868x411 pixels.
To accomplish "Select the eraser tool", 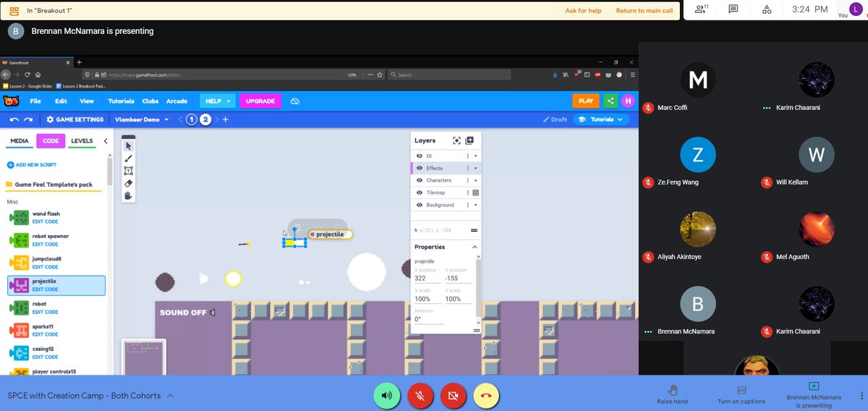I will (129, 183).
